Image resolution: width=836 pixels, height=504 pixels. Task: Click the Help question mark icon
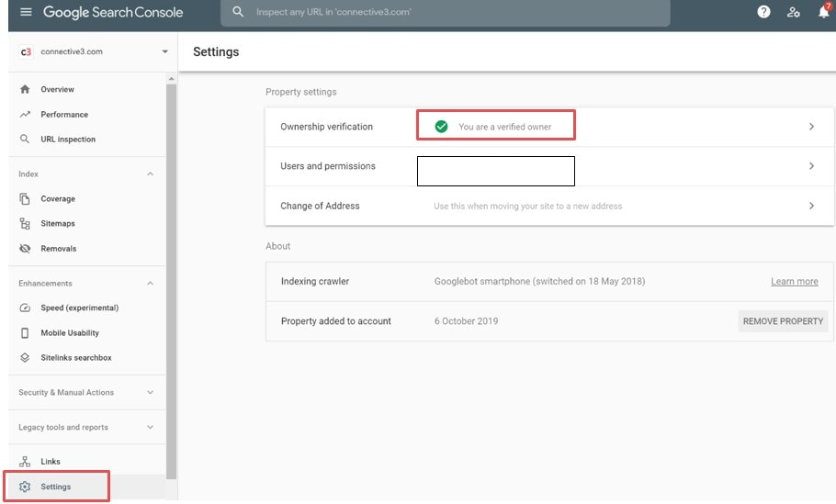coord(763,13)
